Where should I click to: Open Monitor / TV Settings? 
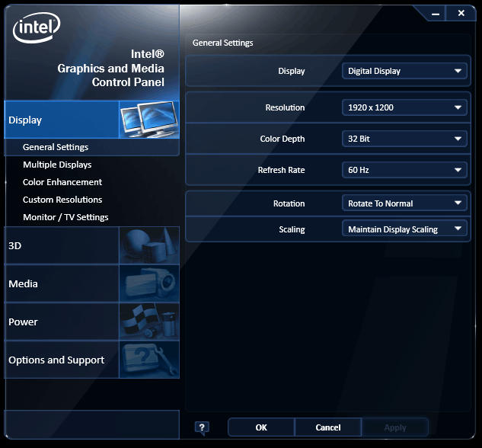point(65,217)
